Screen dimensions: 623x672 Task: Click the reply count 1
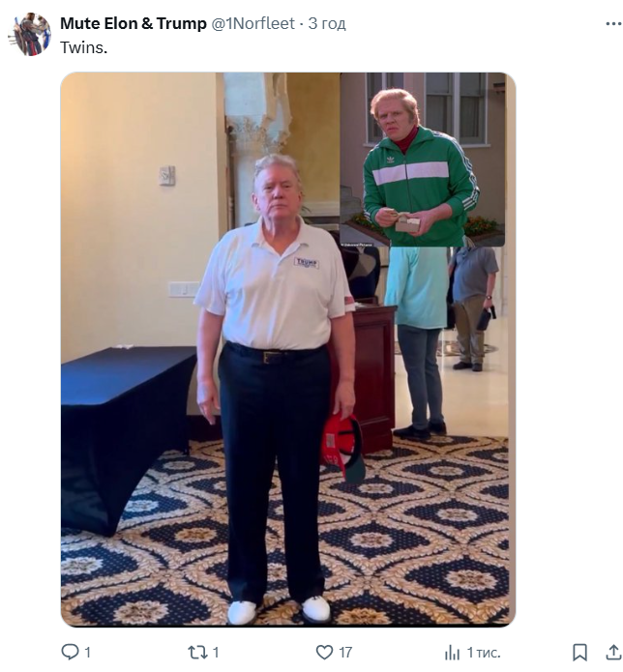87,653
